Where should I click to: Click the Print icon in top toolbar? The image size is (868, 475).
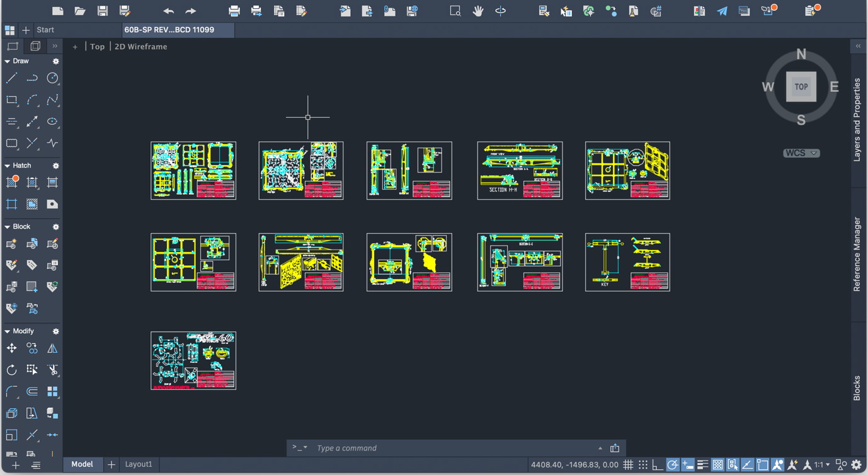(x=234, y=11)
